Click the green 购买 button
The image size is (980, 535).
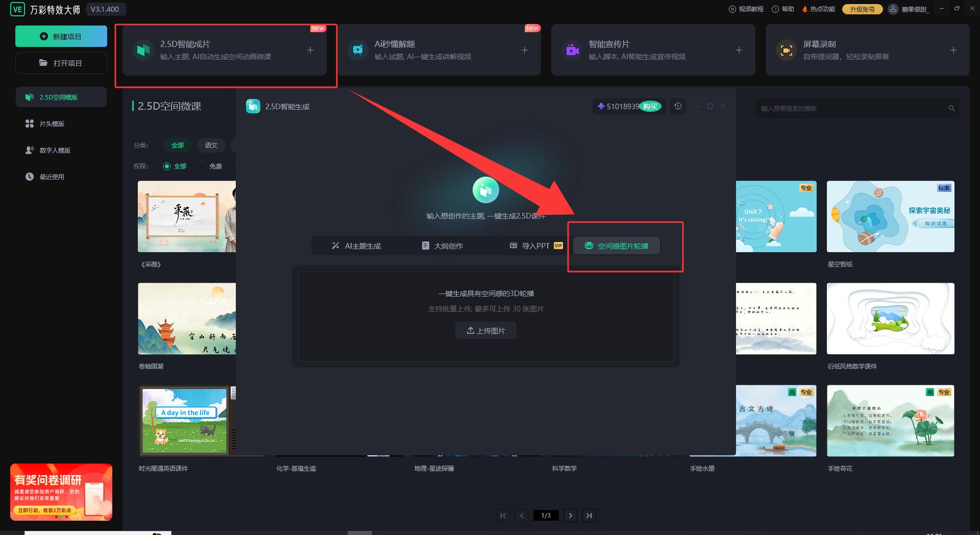[650, 107]
